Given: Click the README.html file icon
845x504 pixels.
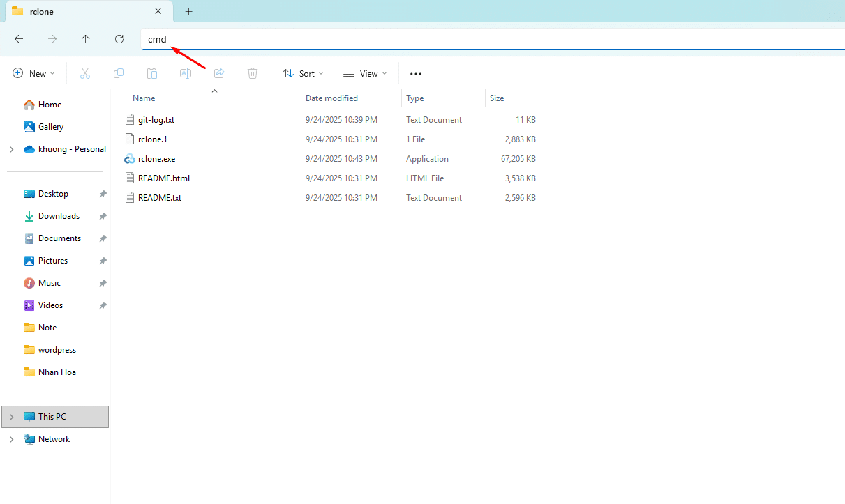Looking at the screenshot, I should click(129, 178).
